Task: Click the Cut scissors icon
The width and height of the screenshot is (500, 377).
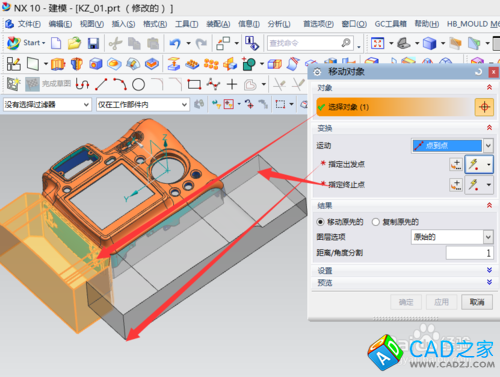Action: [x=115, y=43]
